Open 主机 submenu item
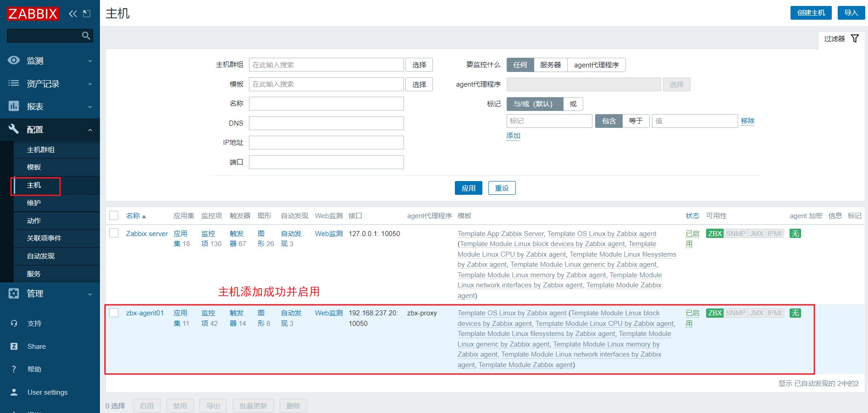The width and height of the screenshot is (868, 413). click(57, 185)
